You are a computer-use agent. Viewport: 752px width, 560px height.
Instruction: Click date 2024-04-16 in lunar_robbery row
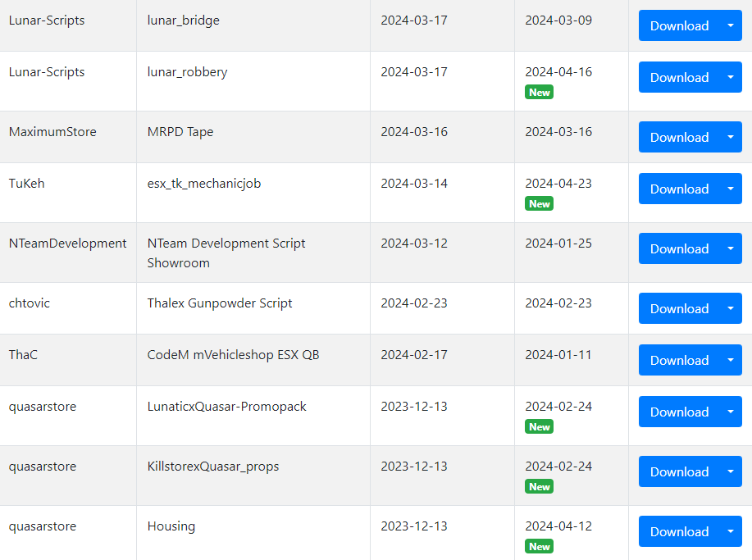(x=558, y=72)
